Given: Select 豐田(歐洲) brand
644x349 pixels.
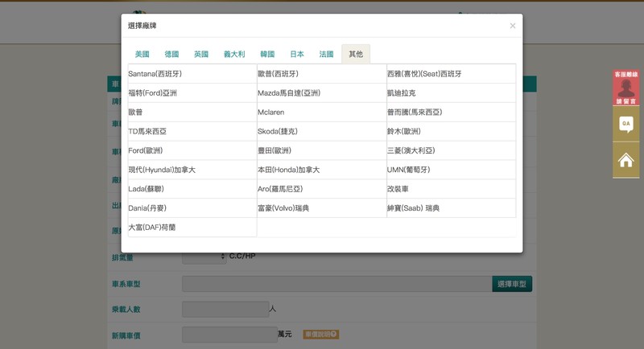Looking at the screenshot, I should tap(321, 150).
